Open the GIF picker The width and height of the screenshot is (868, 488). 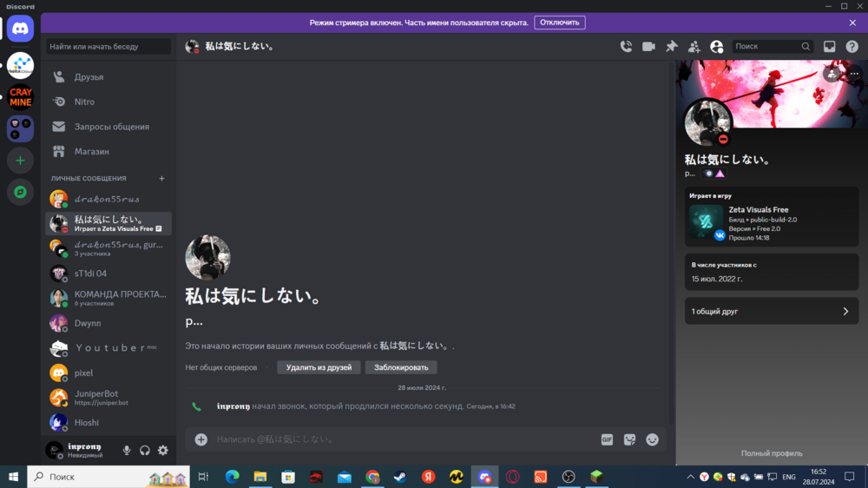click(608, 439)
